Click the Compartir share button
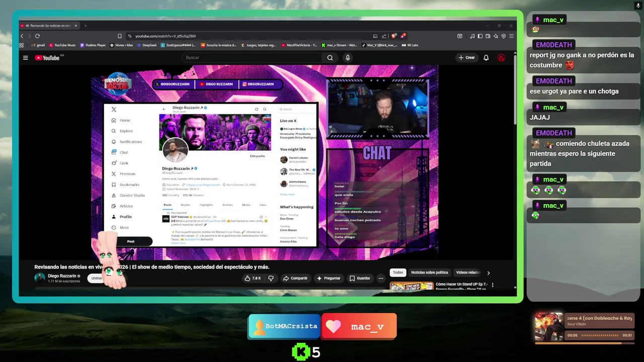644x362 pixels. click(295, 278)
